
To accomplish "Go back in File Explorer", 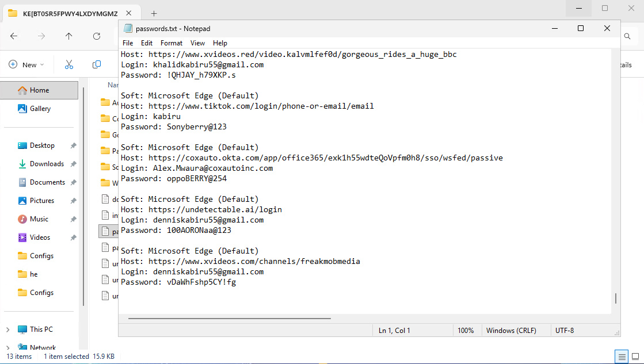I will [x=14, y=36].
